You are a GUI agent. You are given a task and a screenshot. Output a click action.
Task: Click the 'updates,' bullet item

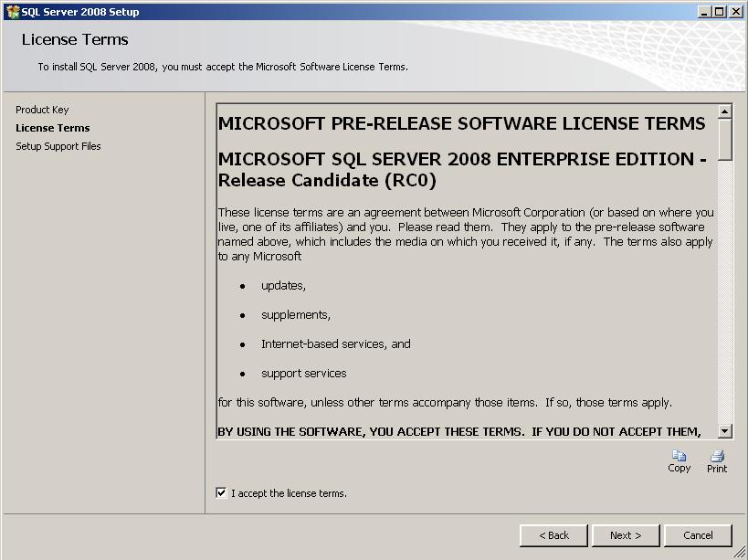pyautogui.click(x=283, y=285)
